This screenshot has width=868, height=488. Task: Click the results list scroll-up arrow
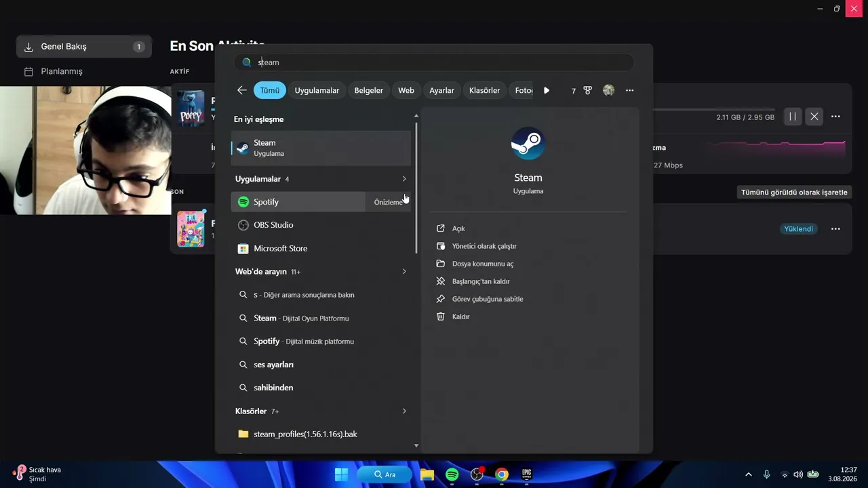416,116
